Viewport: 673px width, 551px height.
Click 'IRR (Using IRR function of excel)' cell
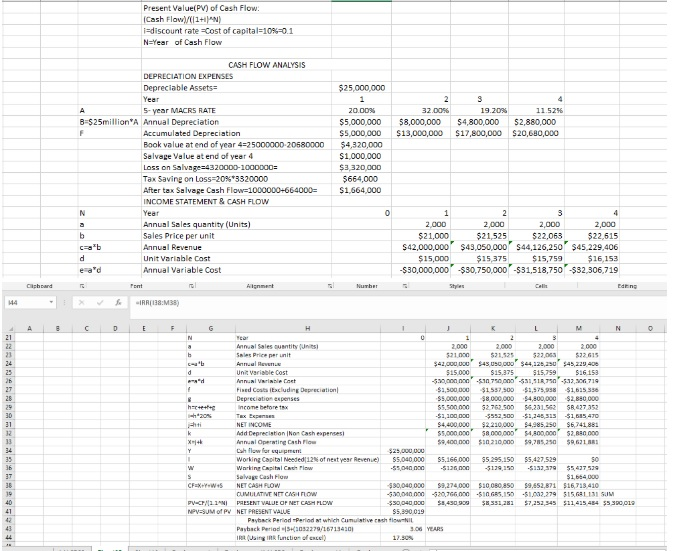[x=281, y=538]
